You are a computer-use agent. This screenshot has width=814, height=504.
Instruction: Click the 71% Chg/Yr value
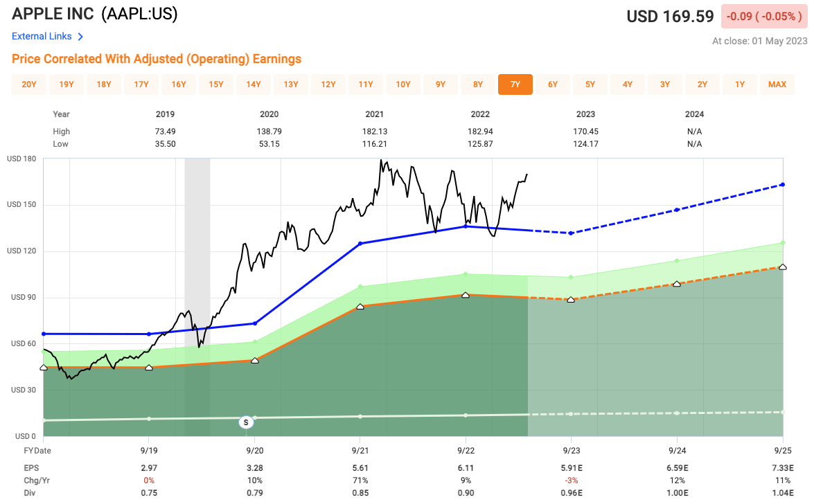(360, 480)
